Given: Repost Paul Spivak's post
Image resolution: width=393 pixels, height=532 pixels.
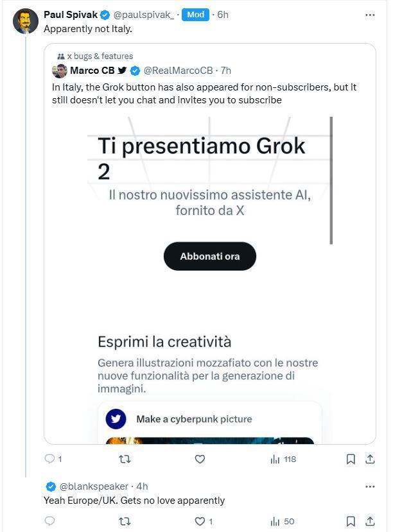Looking at the screenshot, I should coord(125,459).
